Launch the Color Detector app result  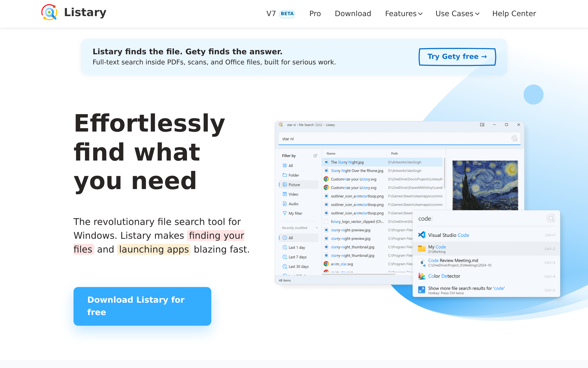coord(486,276)
